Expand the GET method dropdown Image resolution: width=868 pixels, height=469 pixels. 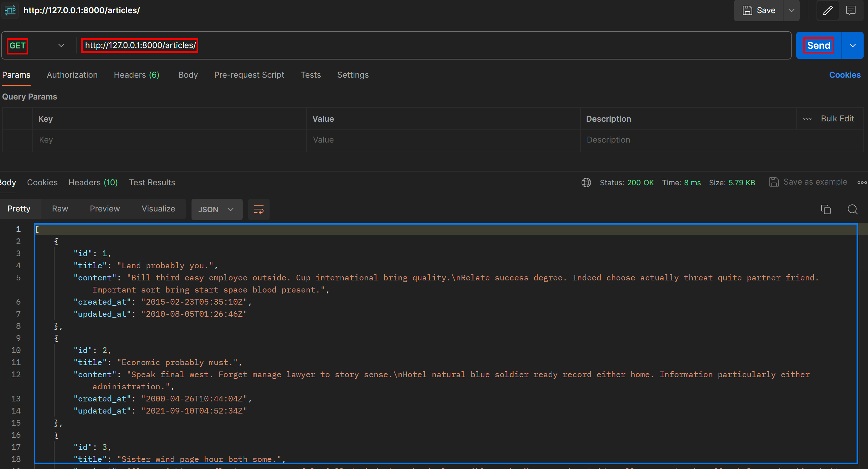61,45
